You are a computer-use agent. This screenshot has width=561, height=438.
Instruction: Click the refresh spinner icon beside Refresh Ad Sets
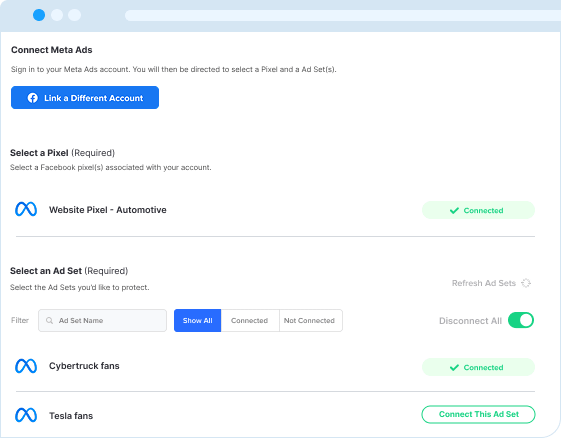(x=526, y=283)
